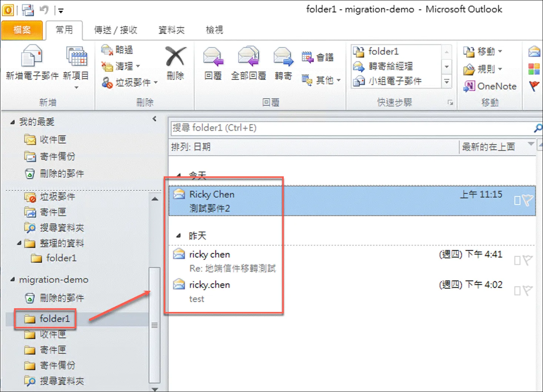Expand the quick steps gallery list
543x392 pixels.
point(447,82)
